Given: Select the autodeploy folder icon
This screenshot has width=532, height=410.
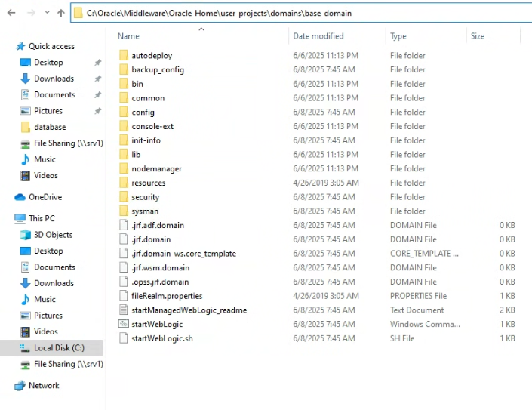Looking at the screenshot, I should tap(124, 55).
